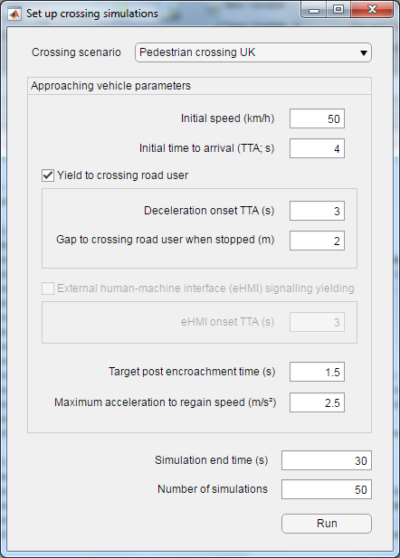Click the Maximum acceleration to regain speed field
This screenshot has width=400, height=558.
pos(317,402)
